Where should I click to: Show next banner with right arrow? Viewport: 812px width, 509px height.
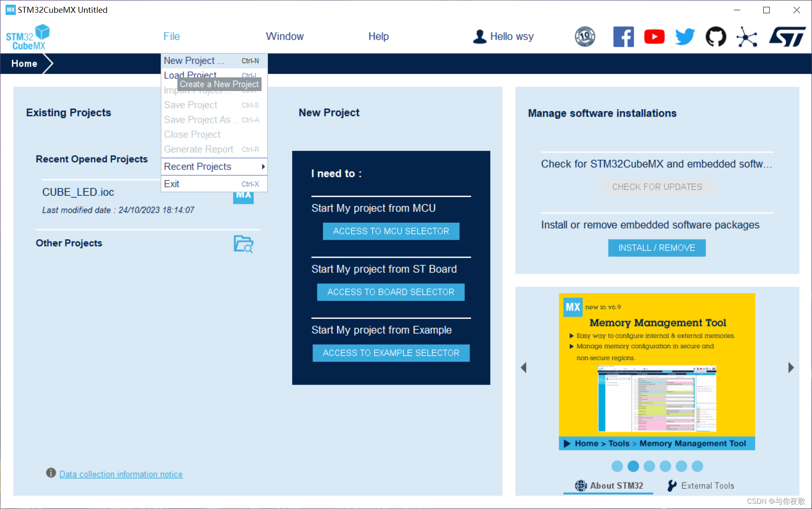(x=791, y=368)
